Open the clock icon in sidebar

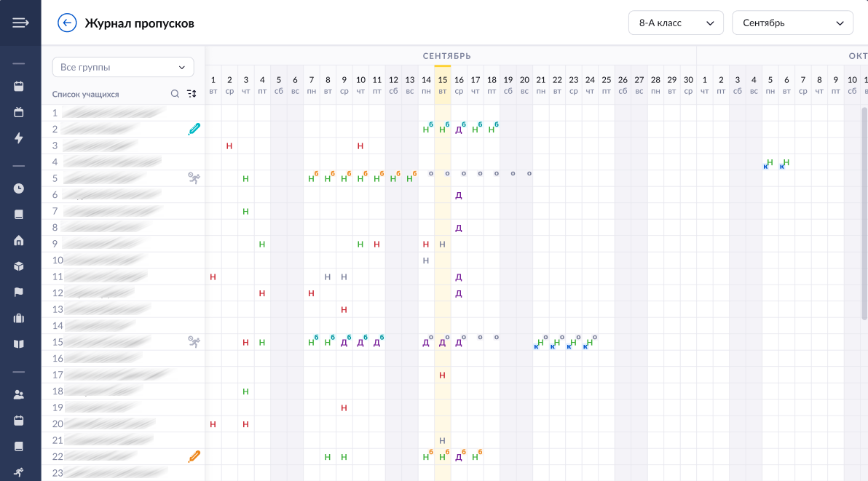(x=19, y=188)
